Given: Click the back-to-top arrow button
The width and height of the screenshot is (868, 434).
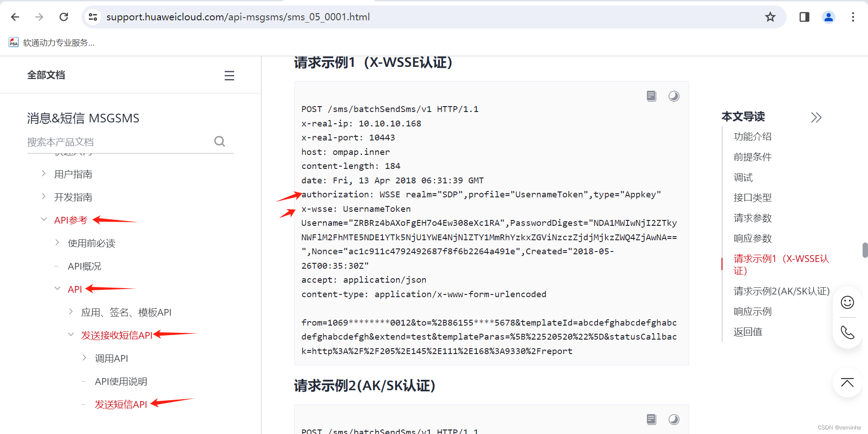Looking at the screenshot, I should [847, 383].
